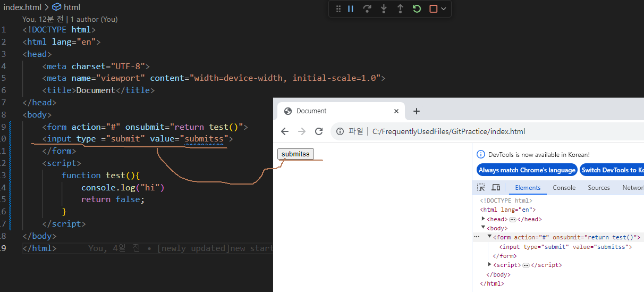Click Chrome back arrow
Screen dimensions: 644x292
coord(285,131)
